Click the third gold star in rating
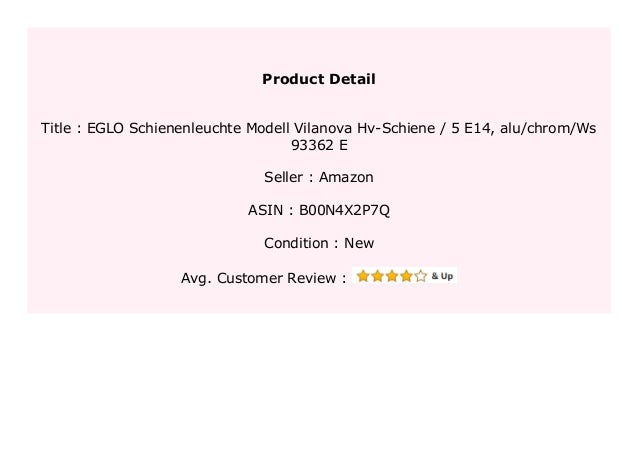 392,276
